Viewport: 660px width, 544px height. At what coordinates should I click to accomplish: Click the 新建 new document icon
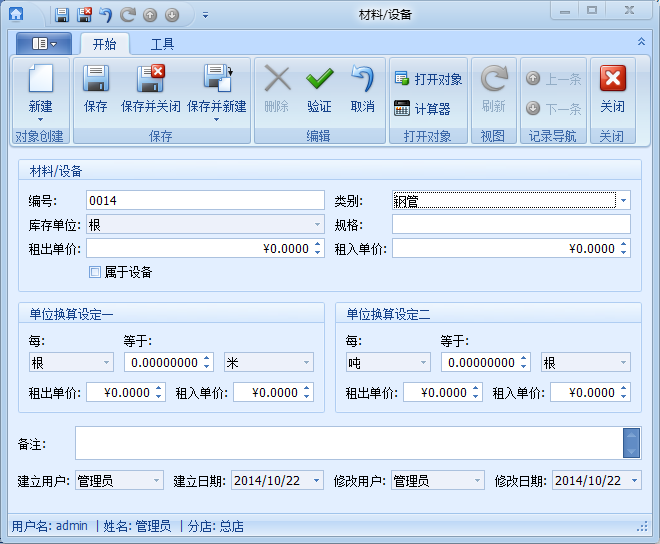[41, 78]
